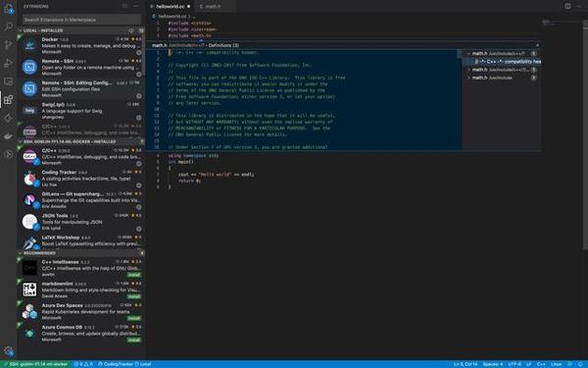
Task: Click the gear icon for Swig extension
Action: 139,118
